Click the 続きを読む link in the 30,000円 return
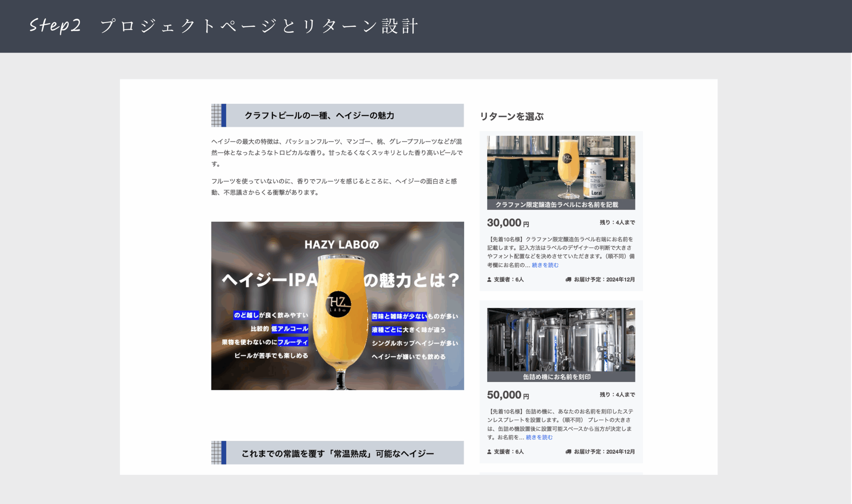 click(x=545, y=265)
